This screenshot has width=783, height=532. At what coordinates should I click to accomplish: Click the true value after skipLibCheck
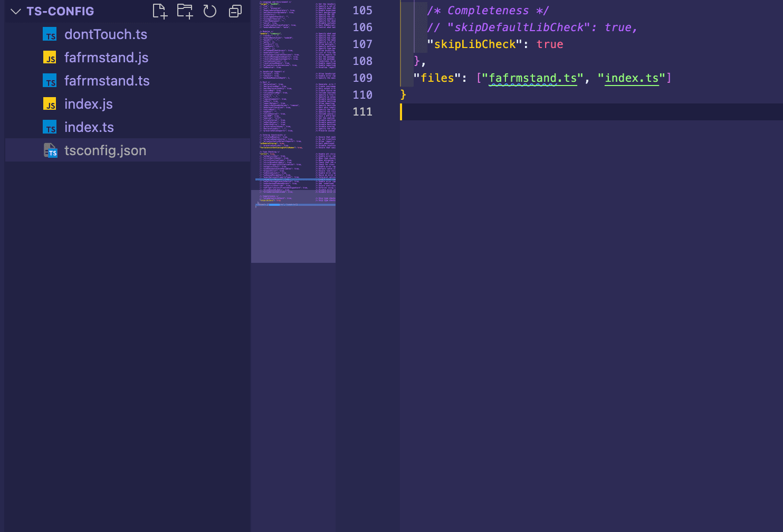(x=550, y=44)
